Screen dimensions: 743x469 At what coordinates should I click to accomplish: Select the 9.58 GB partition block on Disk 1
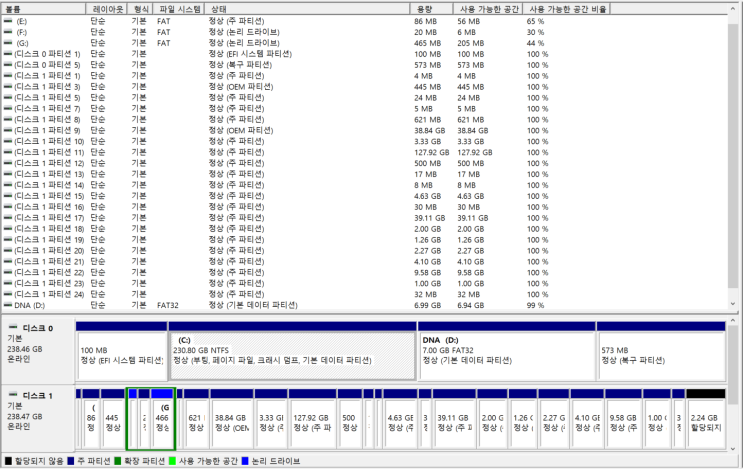(x=623, y=418)
